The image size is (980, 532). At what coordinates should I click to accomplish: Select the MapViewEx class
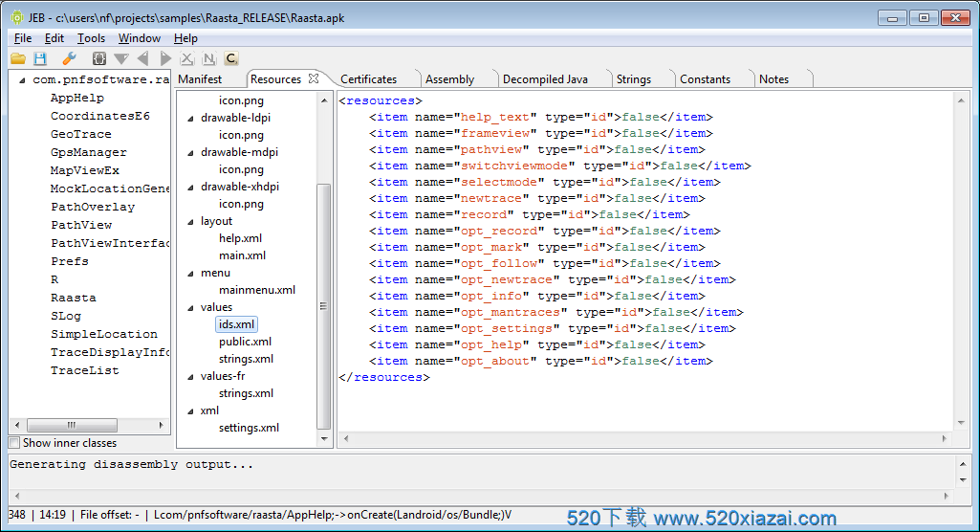(x=85, y=170)
